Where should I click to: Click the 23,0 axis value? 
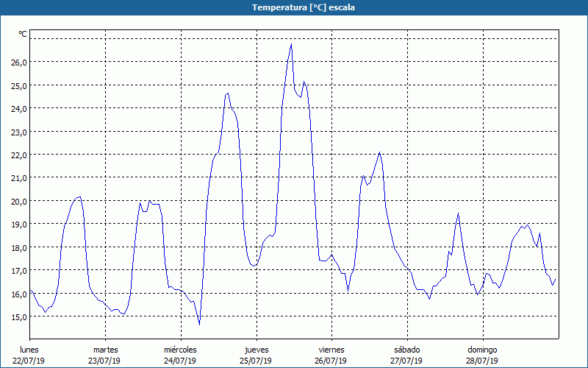[19, 132]
